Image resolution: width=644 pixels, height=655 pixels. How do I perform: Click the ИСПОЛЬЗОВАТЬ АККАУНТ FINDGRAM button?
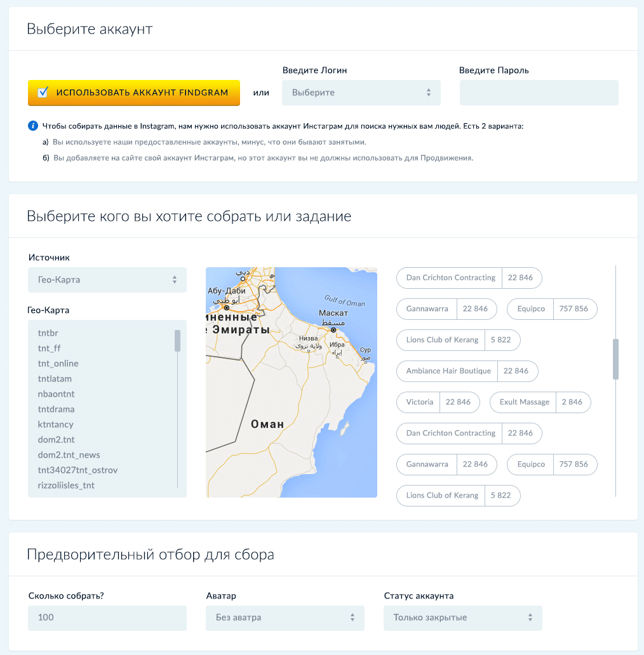(x=134, y=93)
